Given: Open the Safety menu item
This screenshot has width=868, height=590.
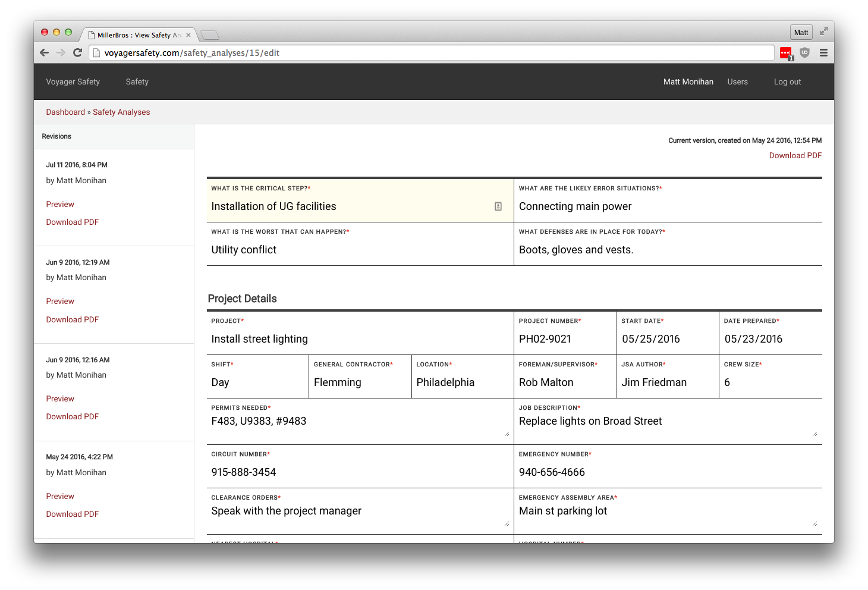Looking at the screenshot, I should (x=137, y=82).
